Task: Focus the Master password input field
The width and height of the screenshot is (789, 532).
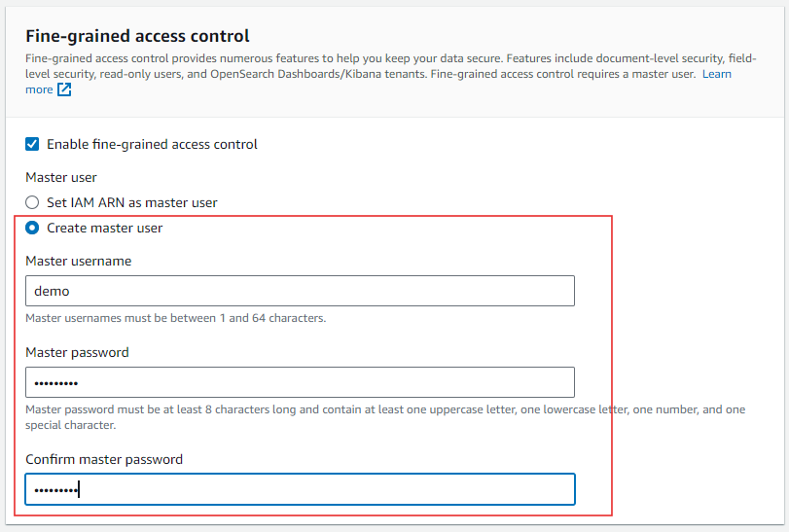Action: tap(300, 382)
